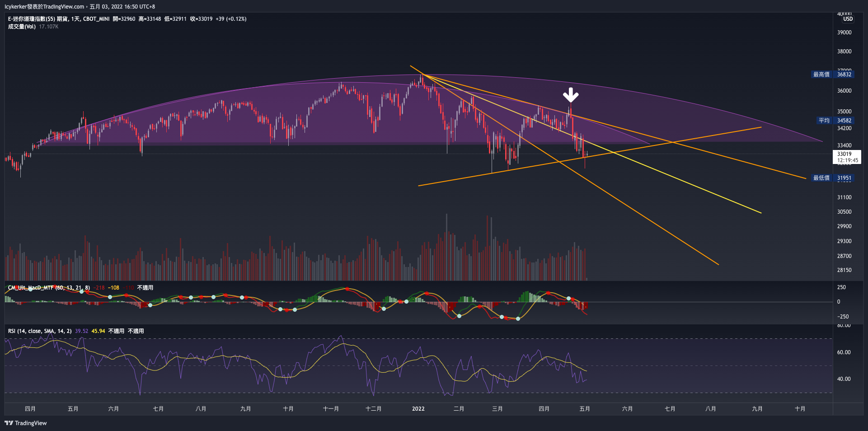Click the USD currency label on price axis
Image resolution: width=868 pixels, height=431 pixels.
(848, 19)
